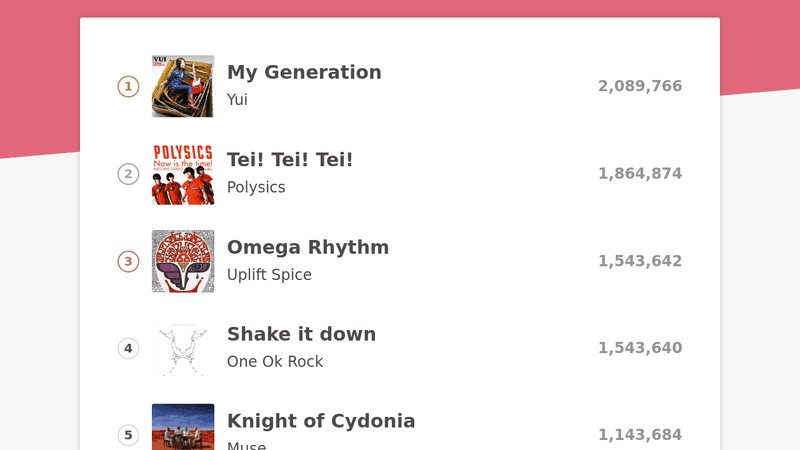Viewport: 800px width, 450px height.
Task: Click the artist name Yui
Action: [237, 100]
